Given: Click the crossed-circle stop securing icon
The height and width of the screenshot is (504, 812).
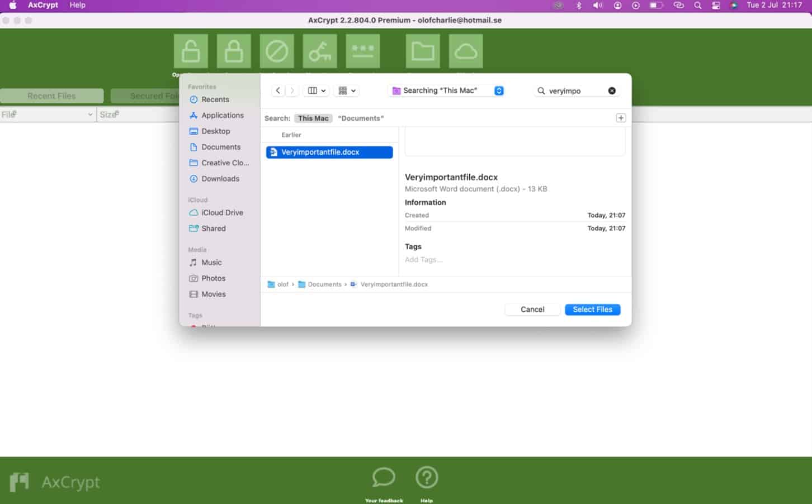Looking at the screenshot, I should pos(277,51).
